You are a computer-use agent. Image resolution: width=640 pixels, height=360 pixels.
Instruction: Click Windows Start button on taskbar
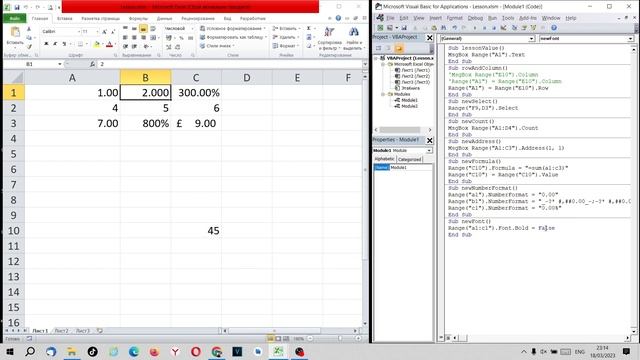9,351
